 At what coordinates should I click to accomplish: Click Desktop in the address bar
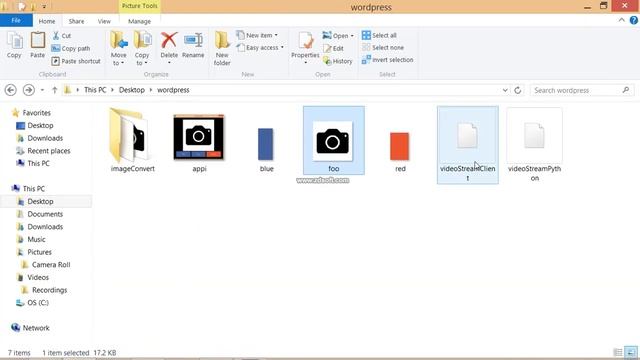pyautogui.click(x=132, y=90)
